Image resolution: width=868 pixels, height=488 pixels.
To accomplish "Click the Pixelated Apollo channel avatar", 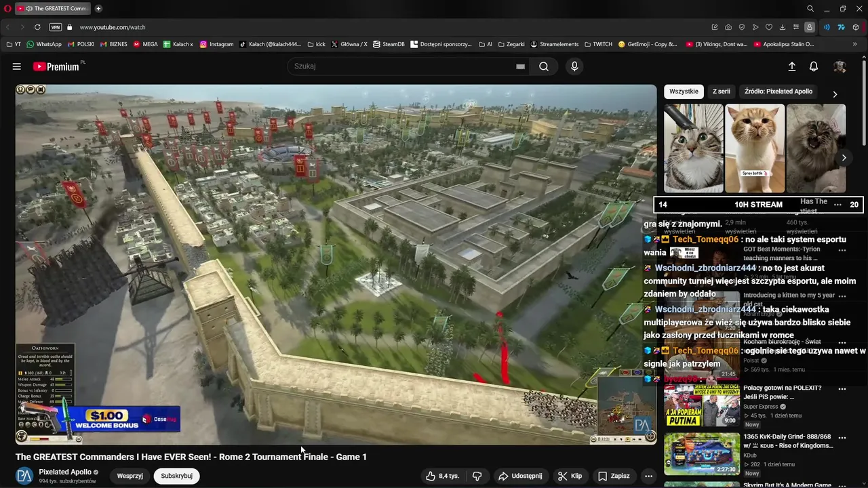I will click(x=24, y=476).
